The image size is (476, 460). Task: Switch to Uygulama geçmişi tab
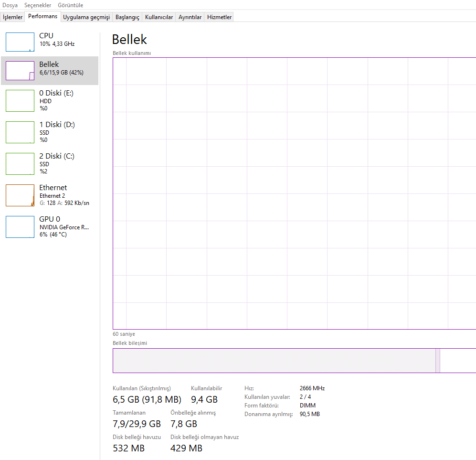point(86,17)
